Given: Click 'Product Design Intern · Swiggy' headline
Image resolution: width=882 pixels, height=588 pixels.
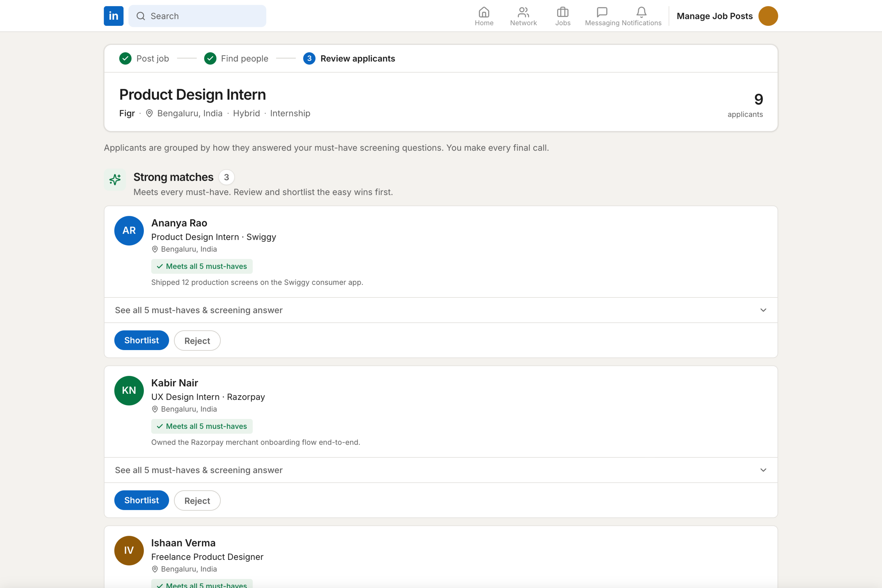Looking at the screenshot, I should [214, 237].
